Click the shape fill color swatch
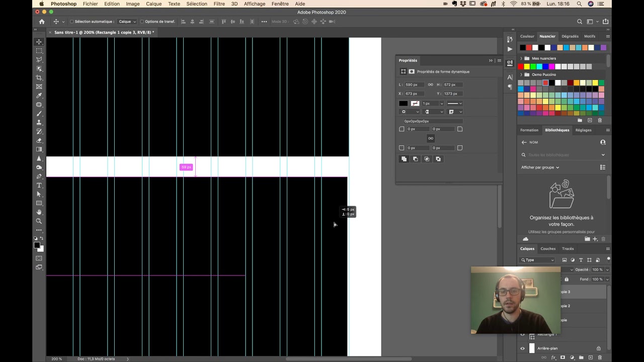 pos(404,104)
